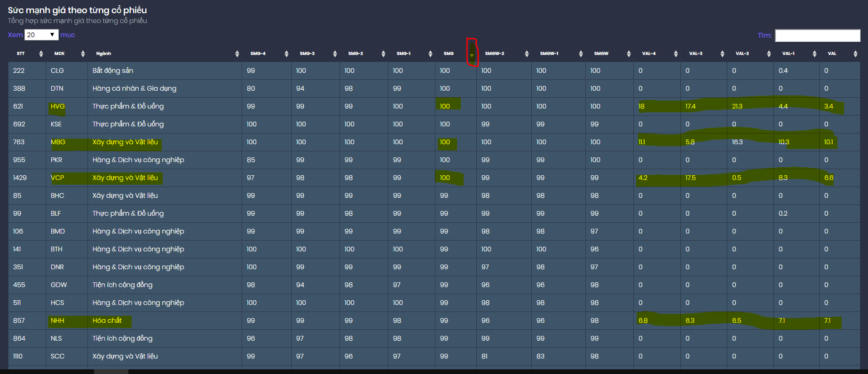This screenshot has height=374, width=868.
Task: Select the HVG stock code cell
Action: coord(57,106)
